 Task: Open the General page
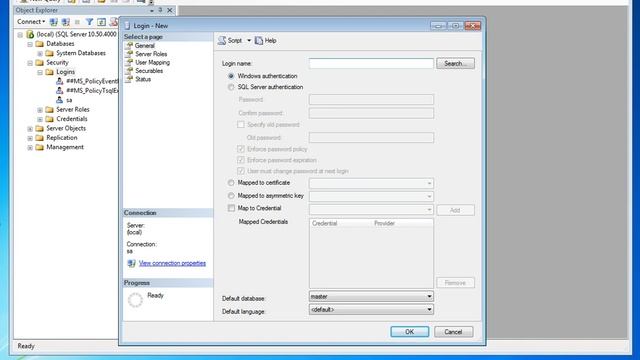pyautogui.click(x=144, y=46)
